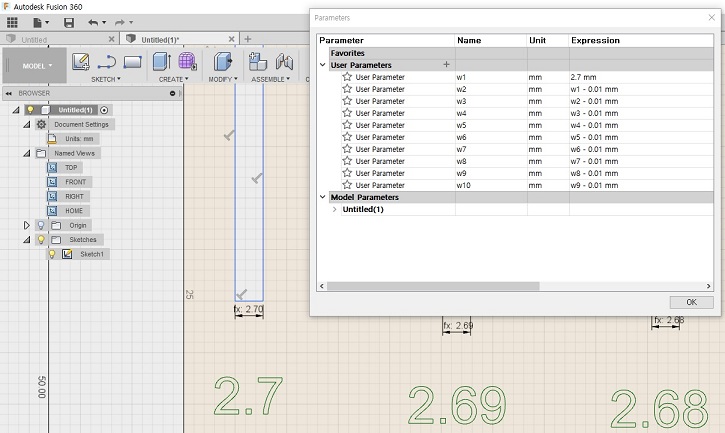
Task: Click the Undo arrow
Action: pyautogui.click(x=93, y=22)
